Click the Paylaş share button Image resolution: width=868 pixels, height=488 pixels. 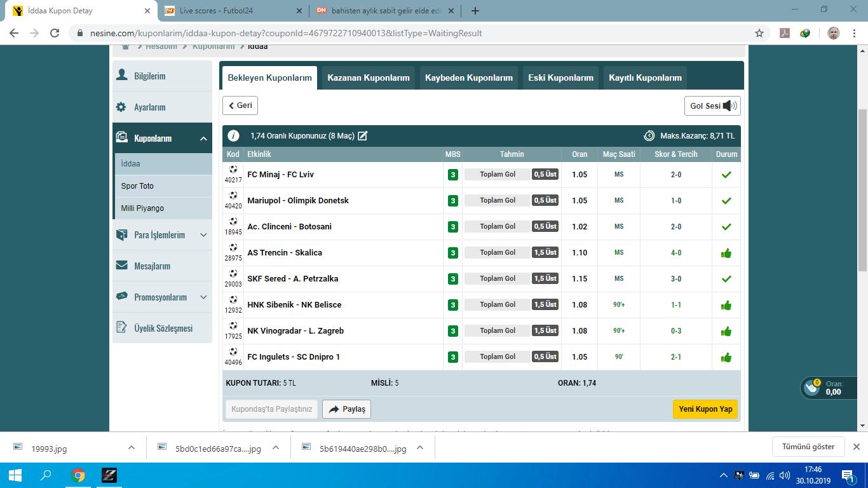pyautogui.click(x=346, y=409)
